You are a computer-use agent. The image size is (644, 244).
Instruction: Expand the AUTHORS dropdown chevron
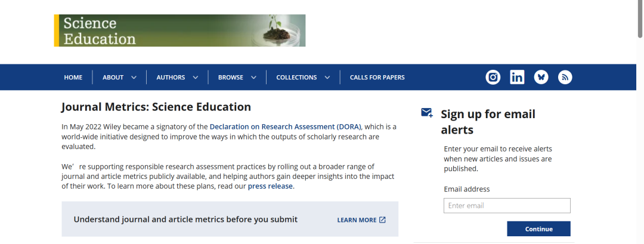196,77
